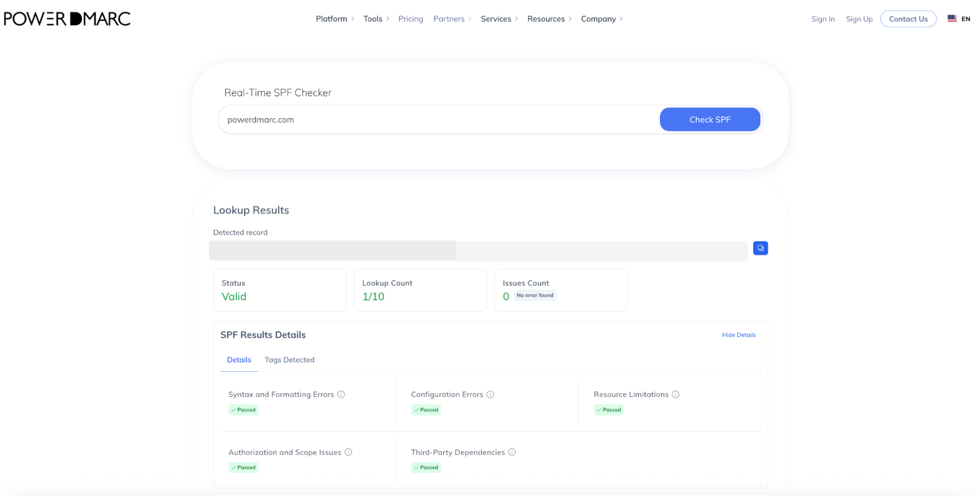The image size is (980, 496).
Task: Expand the Services menu
Action: (499, 19)
